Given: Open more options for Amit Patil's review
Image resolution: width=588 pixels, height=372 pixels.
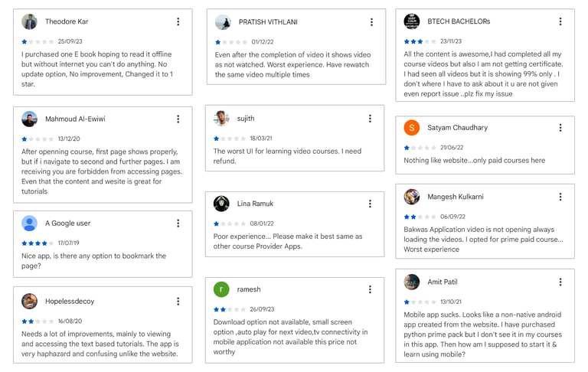Looking at the screenshot, I should coord(560,282).
